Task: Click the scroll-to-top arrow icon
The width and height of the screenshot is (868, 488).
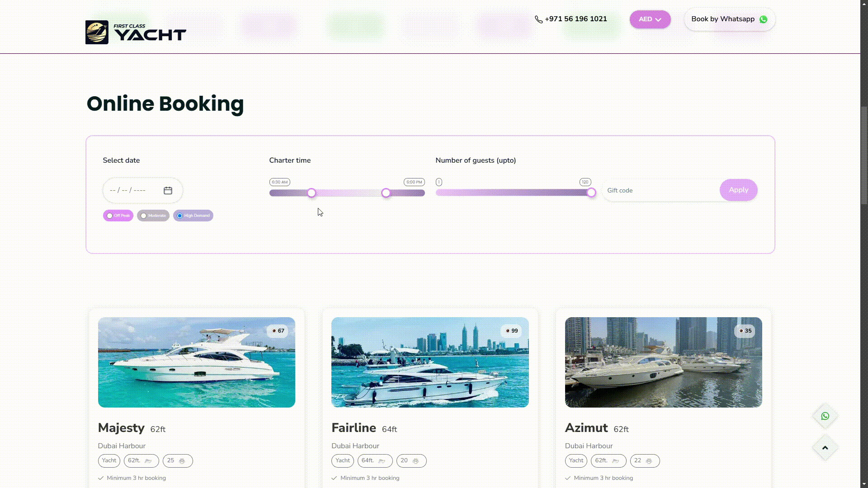Action: pos(825,448)
